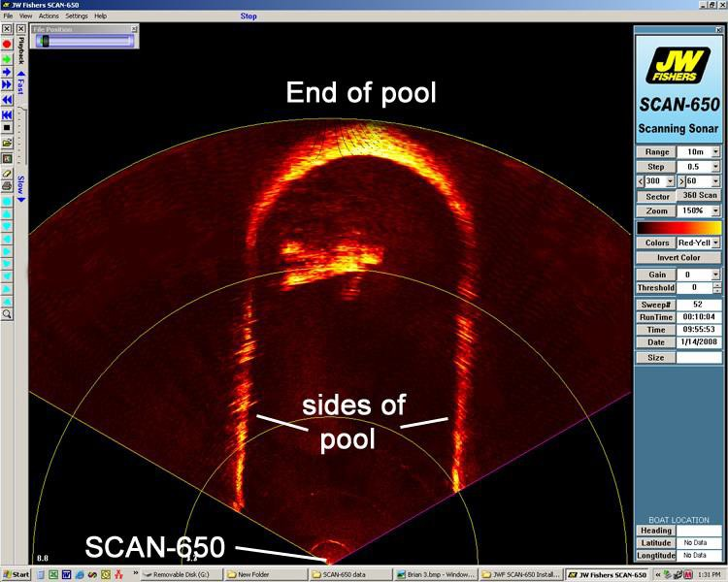Open the Settings menu

pyautogui.click(x=77, y=16)
